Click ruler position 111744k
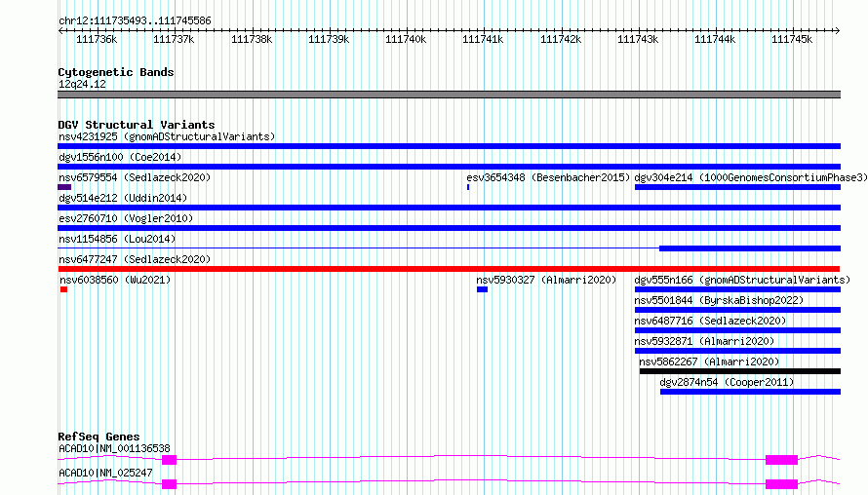Screen dimensions: 868x495 pos(715,39)
